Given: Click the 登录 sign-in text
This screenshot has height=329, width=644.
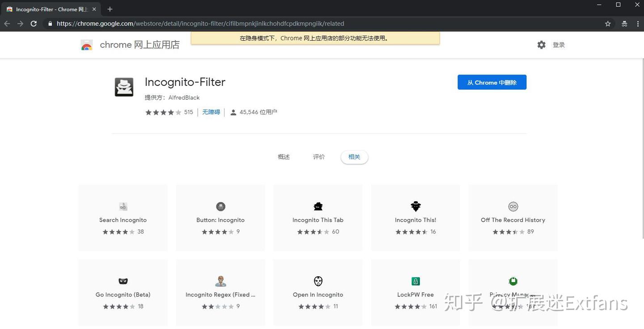Looking at the screenshot, I should click(x=559, y=45).
